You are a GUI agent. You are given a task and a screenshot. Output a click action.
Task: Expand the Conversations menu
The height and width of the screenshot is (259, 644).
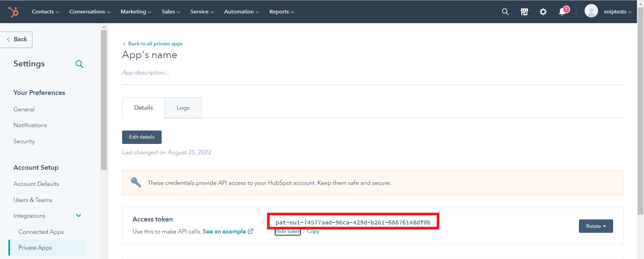click(x=90, y=12)
